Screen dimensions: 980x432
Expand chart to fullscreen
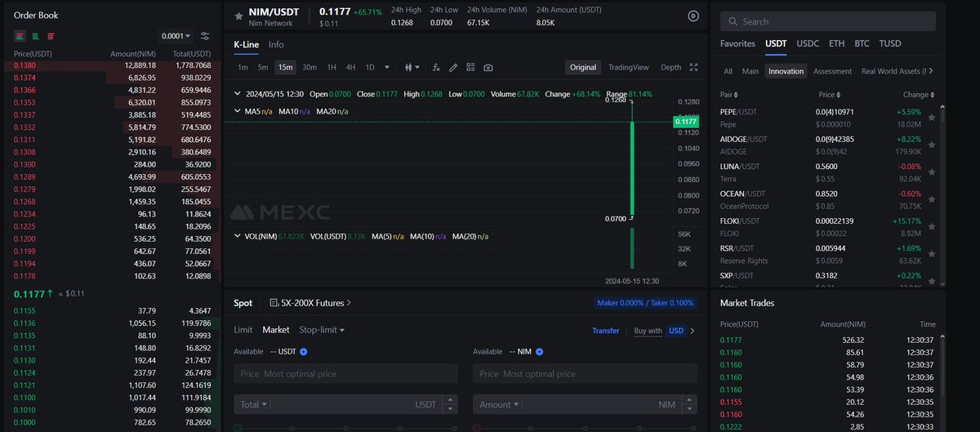(x=694, y=67)
